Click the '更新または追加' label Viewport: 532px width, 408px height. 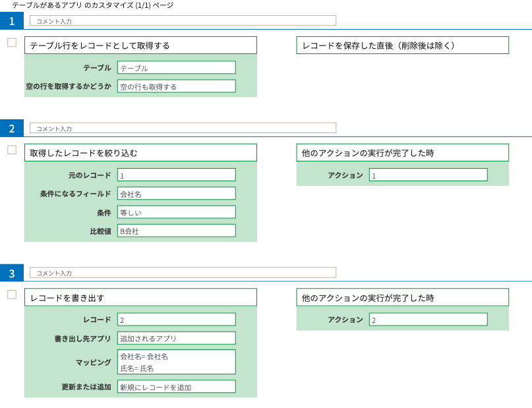point(86,387)
